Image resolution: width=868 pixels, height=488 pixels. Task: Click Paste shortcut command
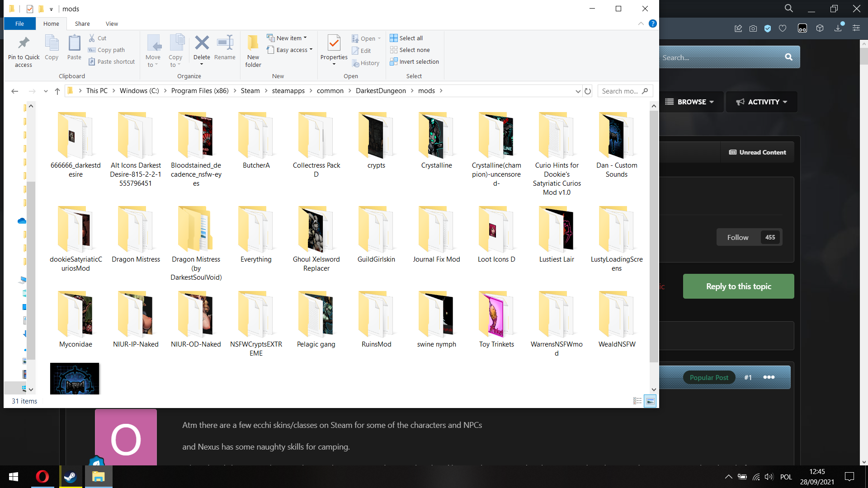pos(112,62)
